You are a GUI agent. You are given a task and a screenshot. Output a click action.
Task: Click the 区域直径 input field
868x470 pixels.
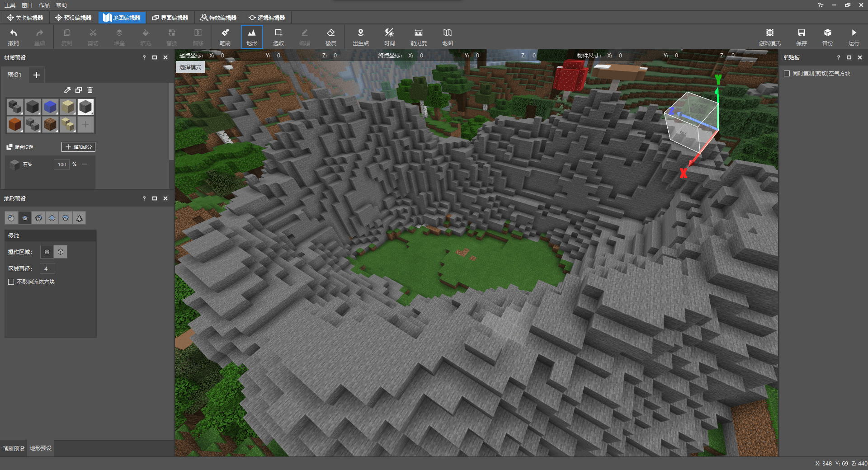[x=47, y=268]
